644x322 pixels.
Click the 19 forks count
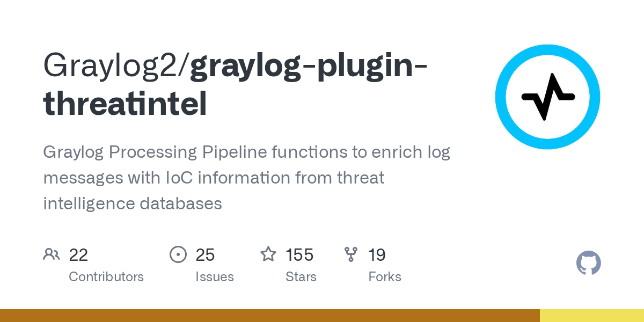coord(377,255)
